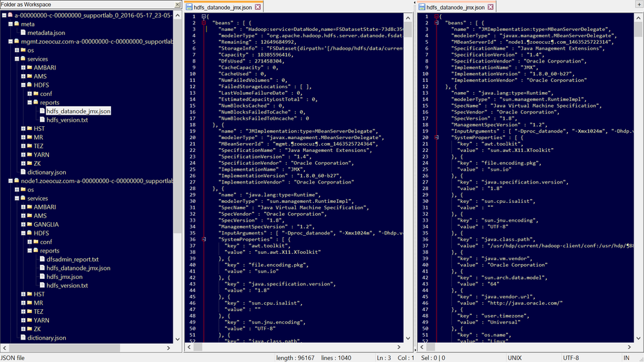
Task: Select hdfs_jmx.json in the tree
Action: (x=64, y=276)
